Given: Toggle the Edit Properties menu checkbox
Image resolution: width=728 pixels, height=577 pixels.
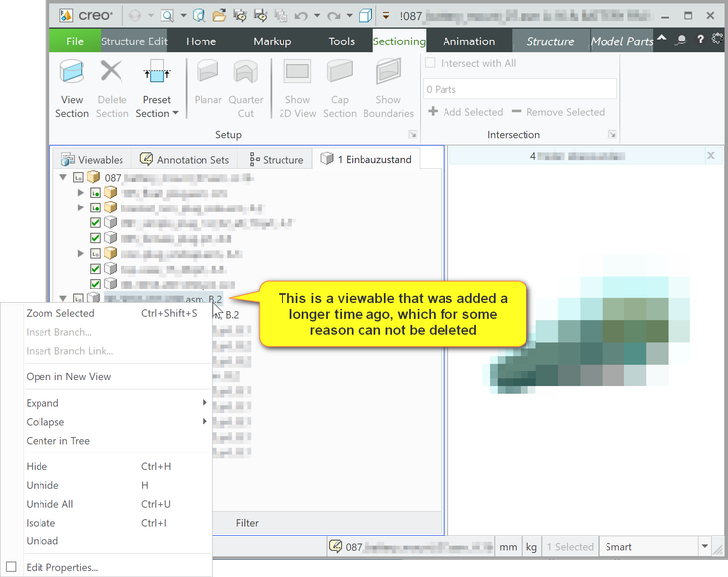Looking at the screenshot, I should pos(11,567).
